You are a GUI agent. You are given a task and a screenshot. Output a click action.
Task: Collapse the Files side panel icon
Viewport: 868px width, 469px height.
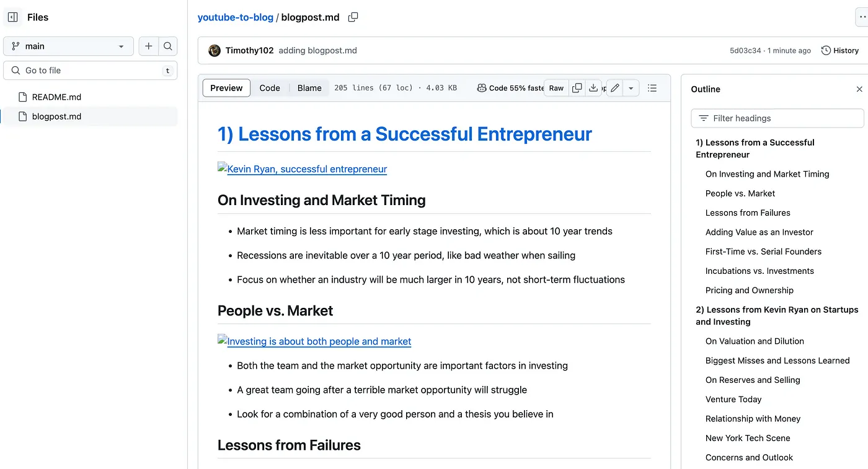(12, 17)
